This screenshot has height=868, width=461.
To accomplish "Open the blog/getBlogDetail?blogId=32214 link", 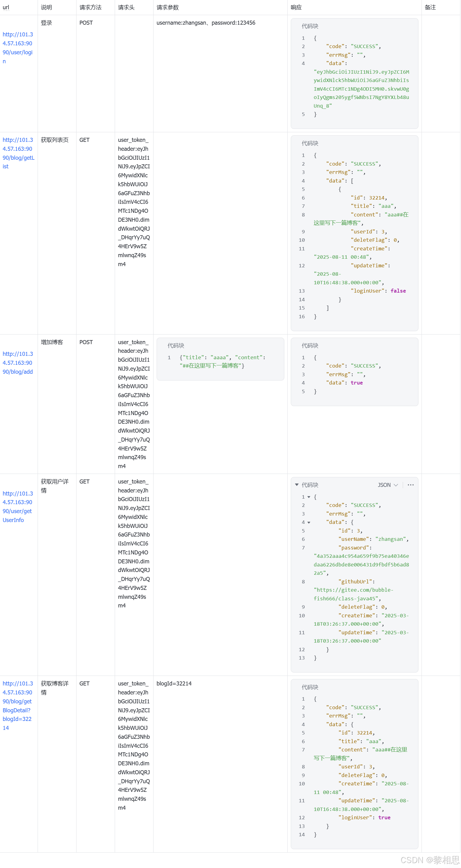I will (18, 705).
